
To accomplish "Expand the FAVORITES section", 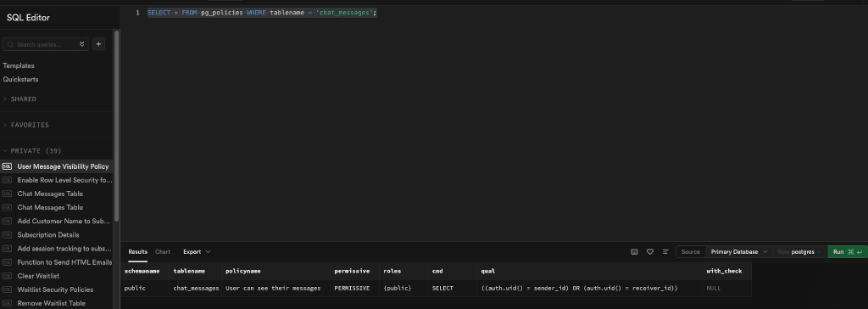I will click(30, 125).
